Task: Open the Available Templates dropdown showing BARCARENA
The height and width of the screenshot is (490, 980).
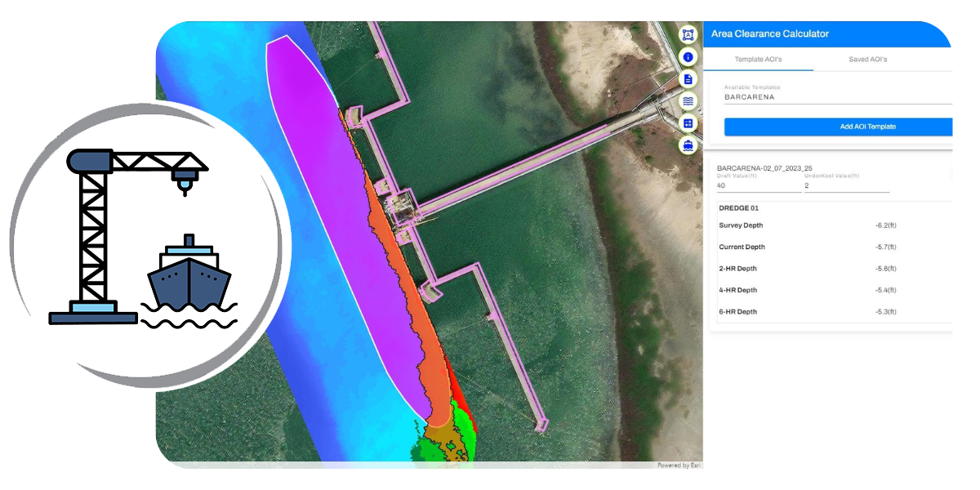Action: [837, 96]
